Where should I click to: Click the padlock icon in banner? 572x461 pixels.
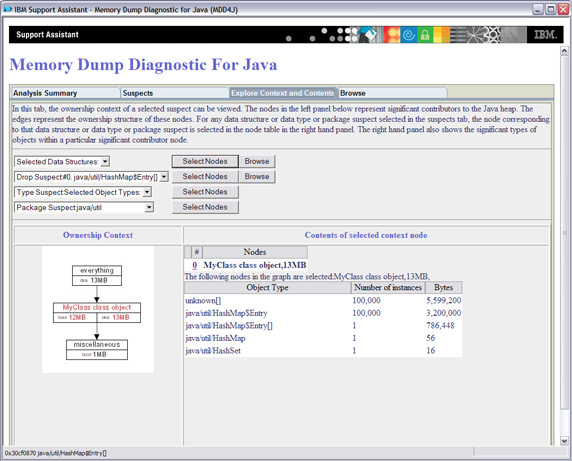point(425,35)
